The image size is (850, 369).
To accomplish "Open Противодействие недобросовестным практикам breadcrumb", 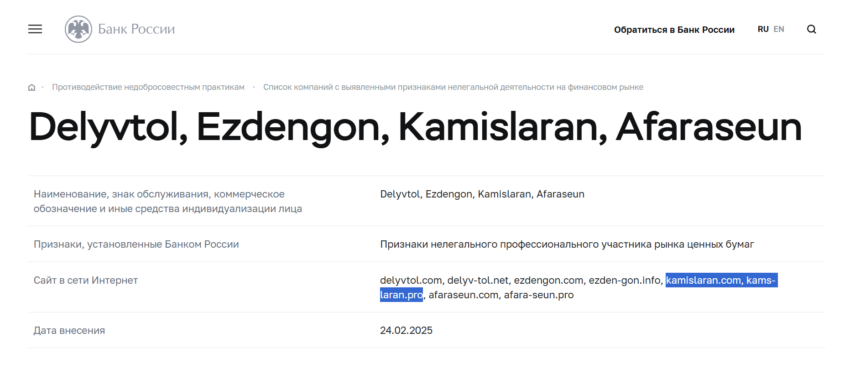I will click(148, 87).
